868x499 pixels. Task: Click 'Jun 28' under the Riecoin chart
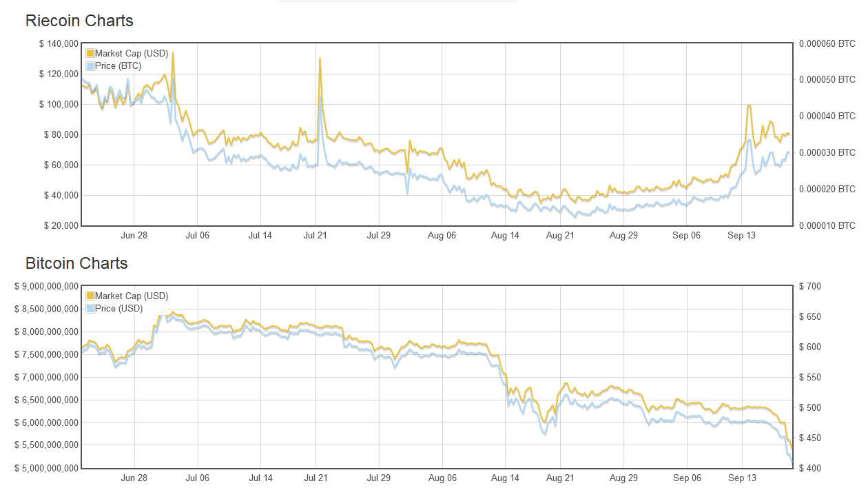click(134, 236)
